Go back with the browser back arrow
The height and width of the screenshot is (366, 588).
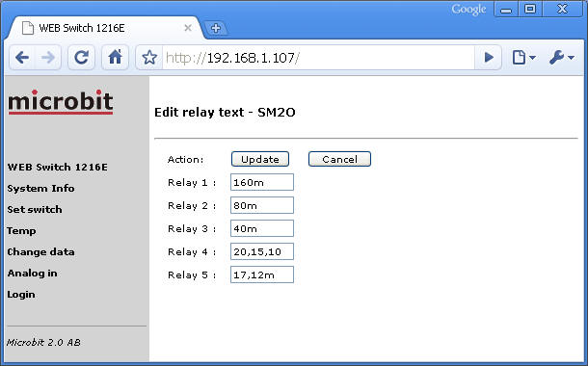[22, 58]
